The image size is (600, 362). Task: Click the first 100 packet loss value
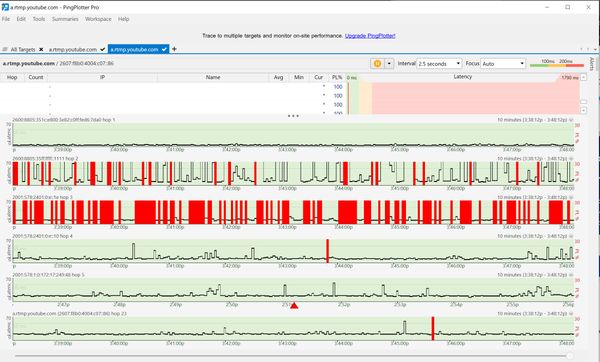point(338,87)
